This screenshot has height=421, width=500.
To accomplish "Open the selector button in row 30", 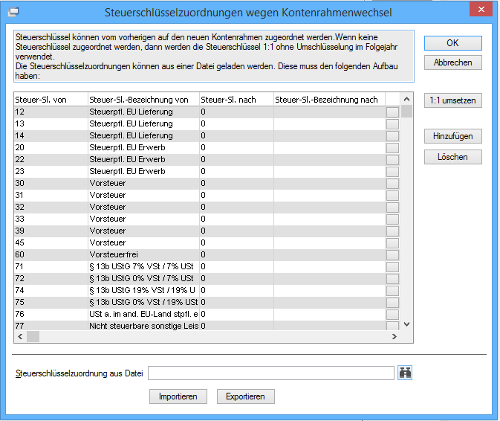I will coord(392,183).
